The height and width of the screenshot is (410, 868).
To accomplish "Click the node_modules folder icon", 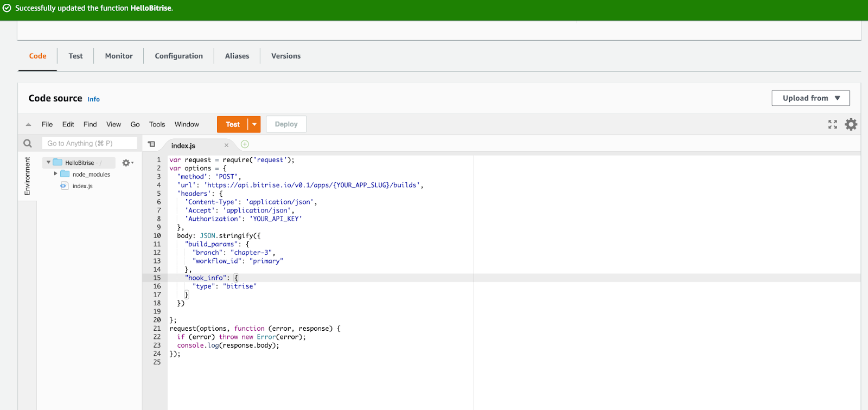I will click(x=65, y=174).
